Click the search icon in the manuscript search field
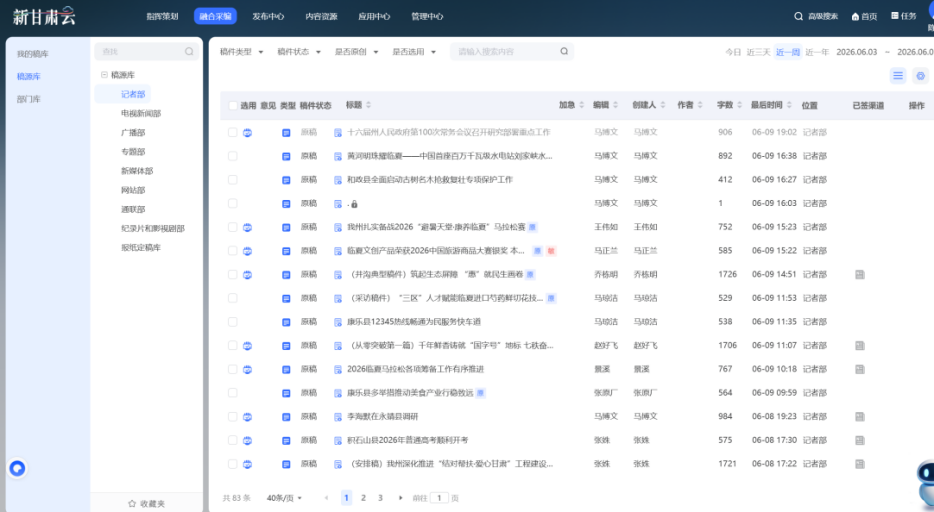This screenshot has height=512, width=934. tap(563, 51)
